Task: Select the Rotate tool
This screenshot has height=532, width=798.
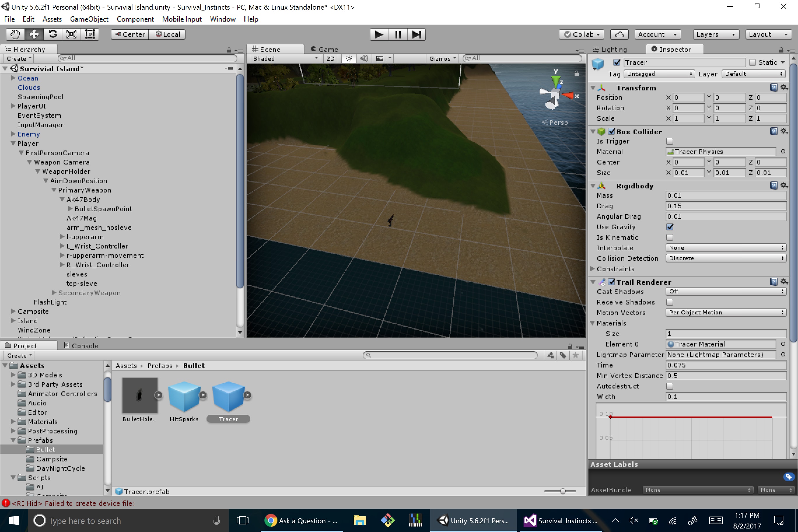Action: pos(52,34)
